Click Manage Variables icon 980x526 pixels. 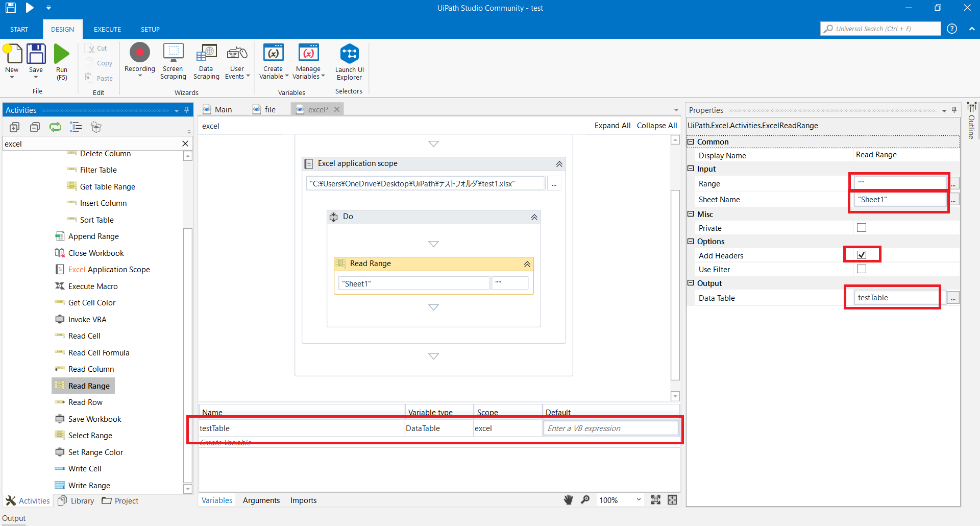click(308, 53)
